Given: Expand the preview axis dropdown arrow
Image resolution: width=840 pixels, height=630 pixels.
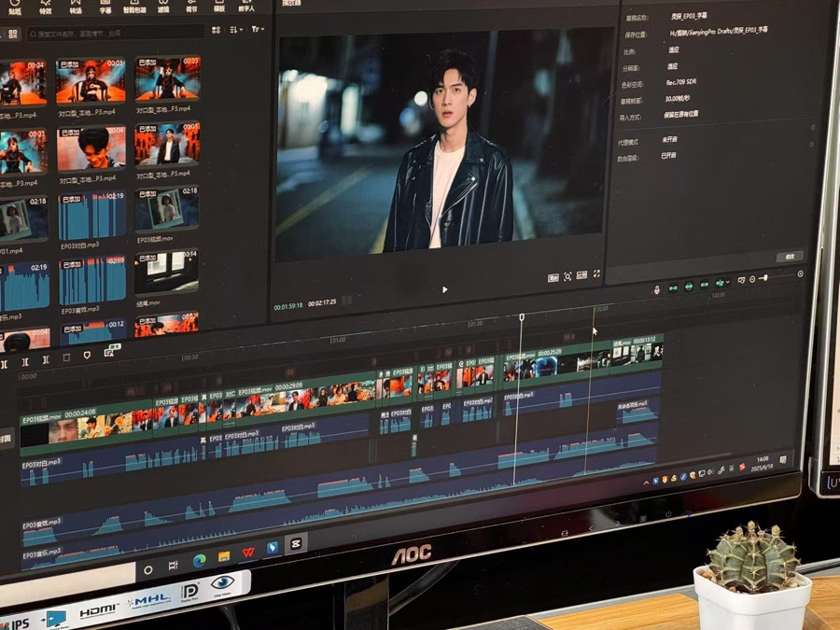Looking at the screenshot, I should coord(727,282).
